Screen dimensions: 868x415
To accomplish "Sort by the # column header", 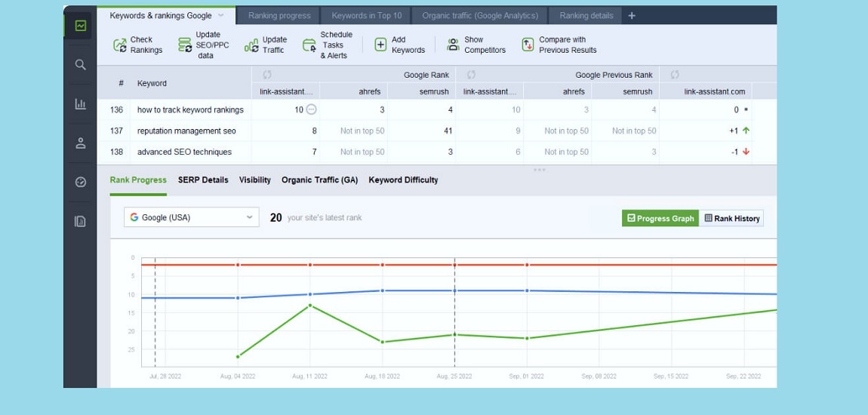I will pos(121,83).
